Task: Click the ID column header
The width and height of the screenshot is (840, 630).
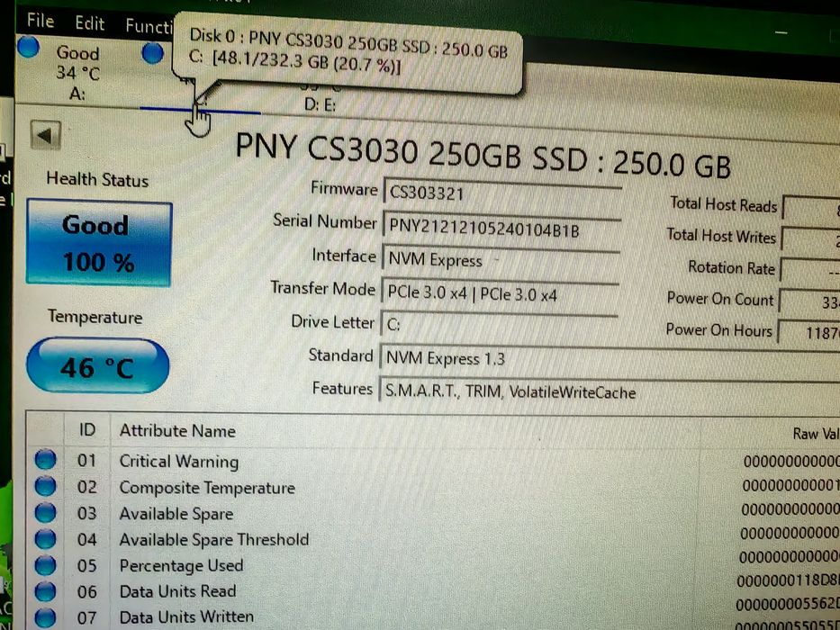Action: point(87,429)
